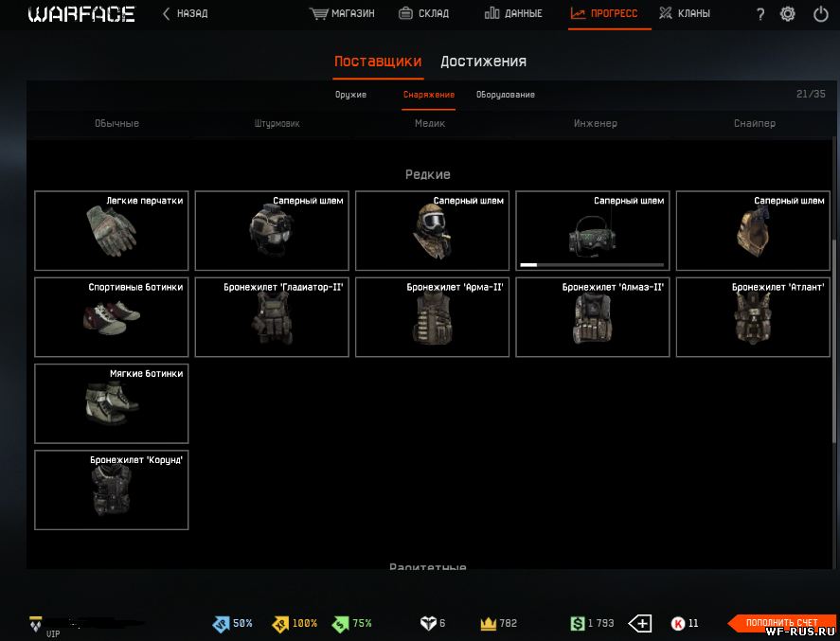Screen dimensions: 840x641
Task: Select Бронежилет 'Алмаз-II' vest
Action: [x=593, y=317]
